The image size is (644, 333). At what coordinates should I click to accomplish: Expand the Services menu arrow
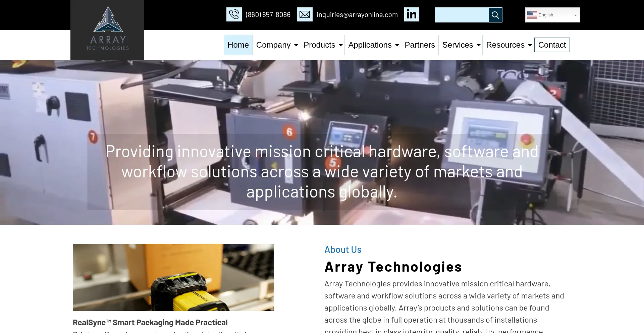(x=478, y=45)
